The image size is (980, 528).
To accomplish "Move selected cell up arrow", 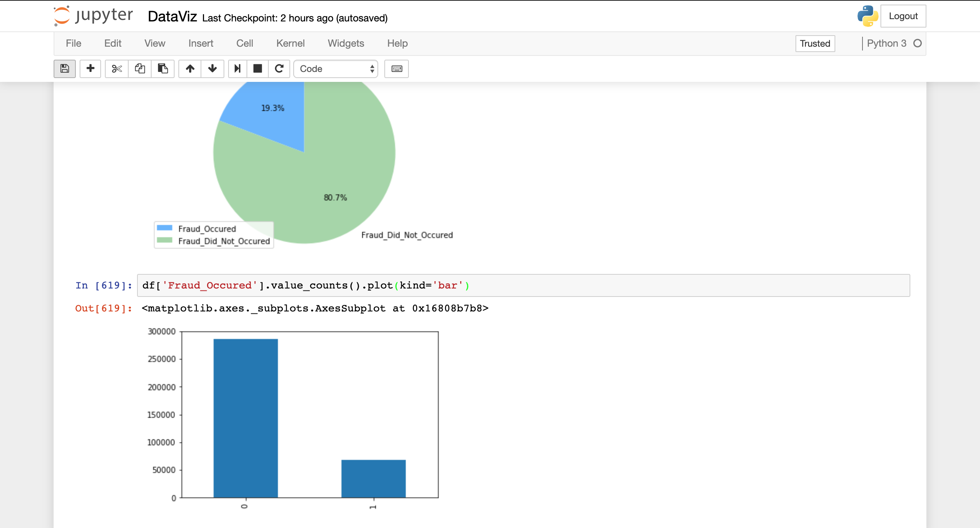I will [190, 68].
